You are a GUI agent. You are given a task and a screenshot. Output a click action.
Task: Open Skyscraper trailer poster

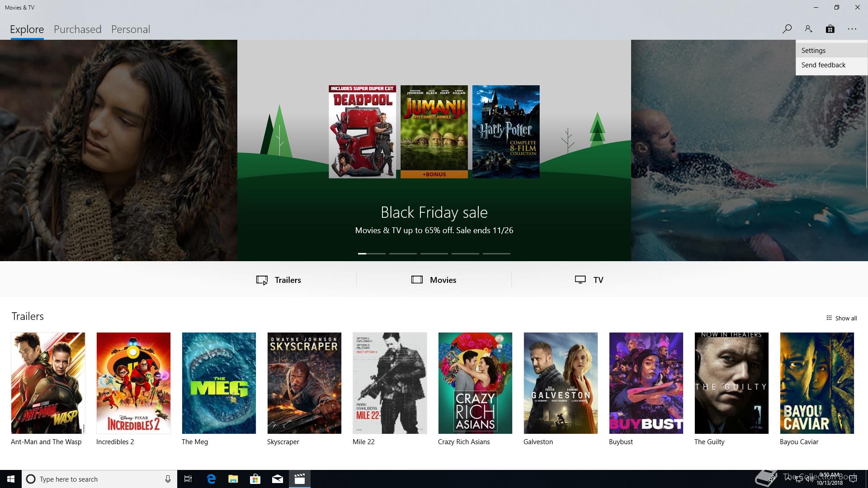(x=304, y=383)
